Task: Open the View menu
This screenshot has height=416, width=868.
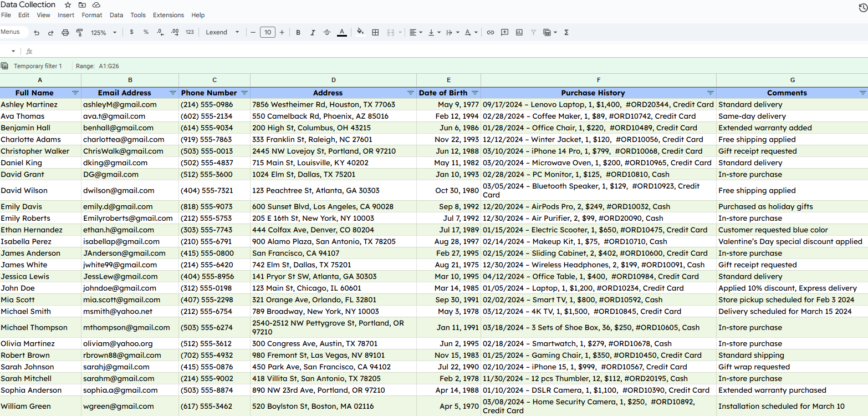Action: tap(43, 15)
